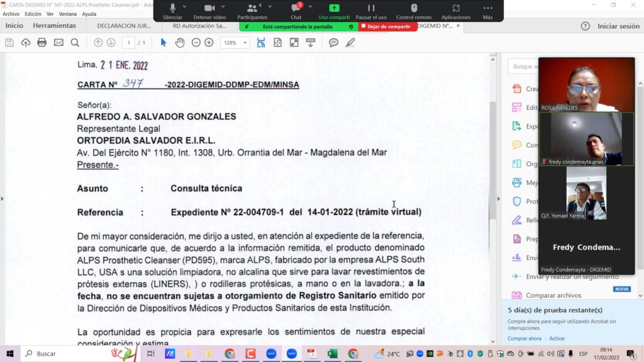Switch to RD Autorización Sa... tab
The width and height of the screenshot is (644, 362).
coord(199,25)
